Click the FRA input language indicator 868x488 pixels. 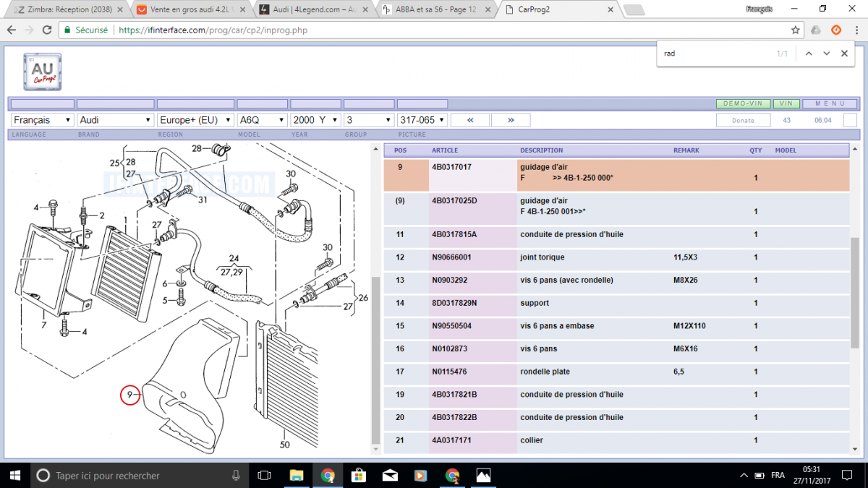pos(778,475)
